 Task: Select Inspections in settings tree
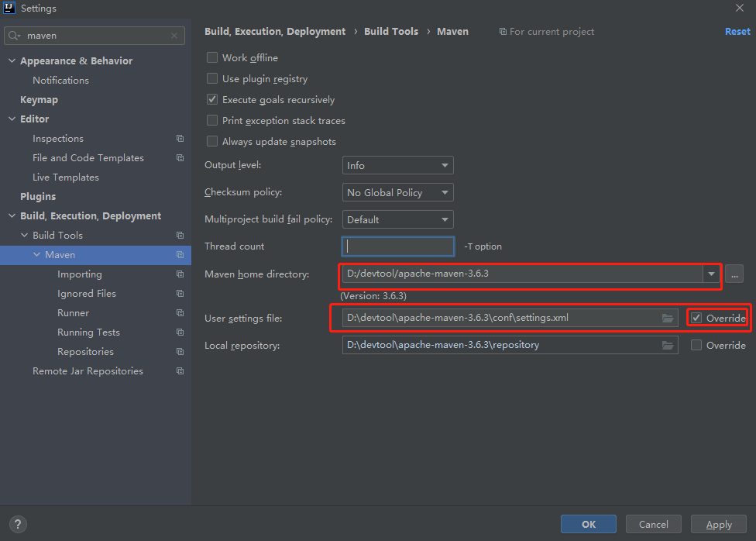[x=58, y=139]
